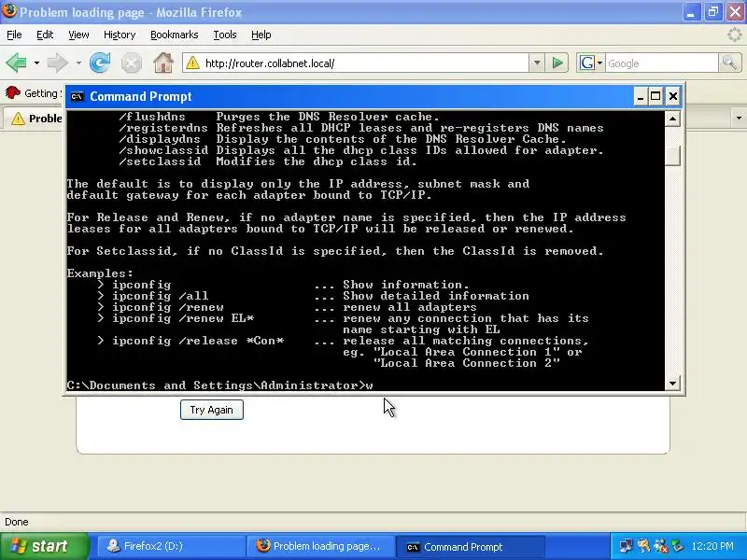
Task: Maximize the Command Prompt window
Action: coord(655,97)
